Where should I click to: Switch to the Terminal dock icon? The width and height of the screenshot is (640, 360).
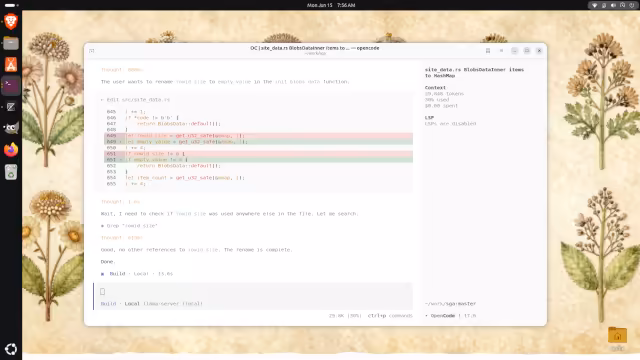coord(11,86)
